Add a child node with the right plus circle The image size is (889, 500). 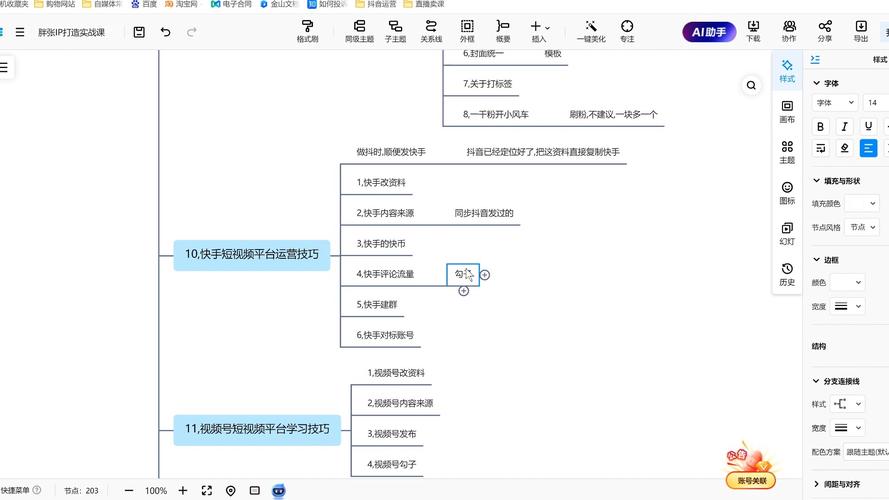pyautogui.click(x=485, y=275)
